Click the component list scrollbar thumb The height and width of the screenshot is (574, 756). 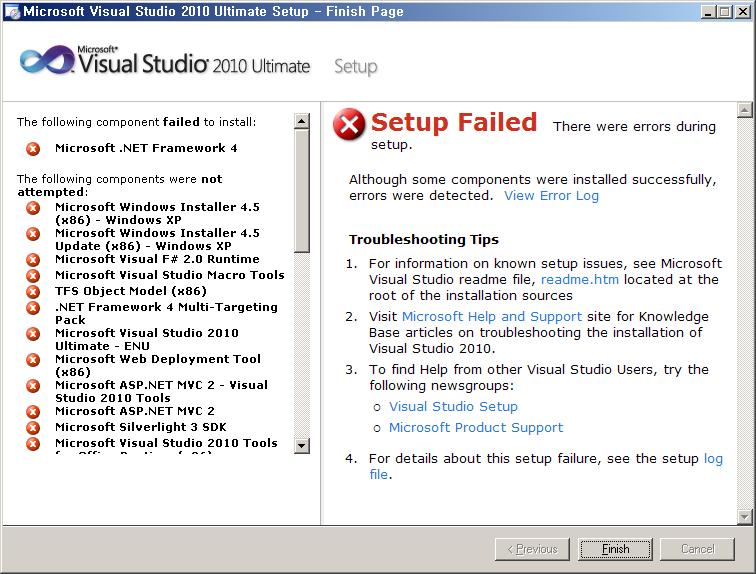click(301, 190)
